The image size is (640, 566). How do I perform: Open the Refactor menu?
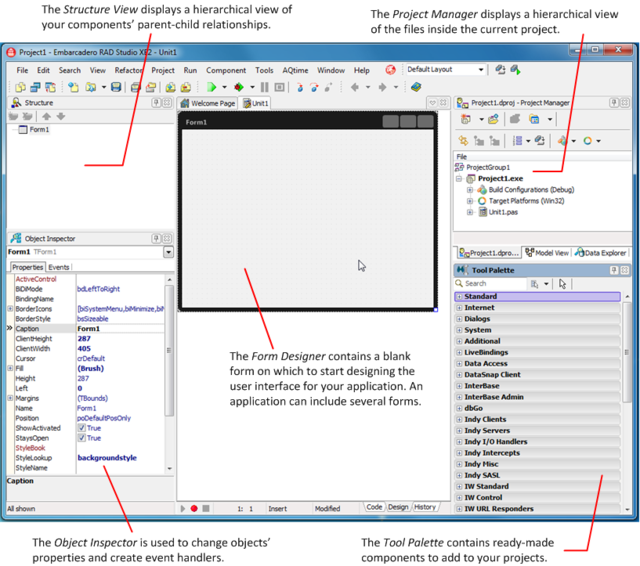(129, 70)
